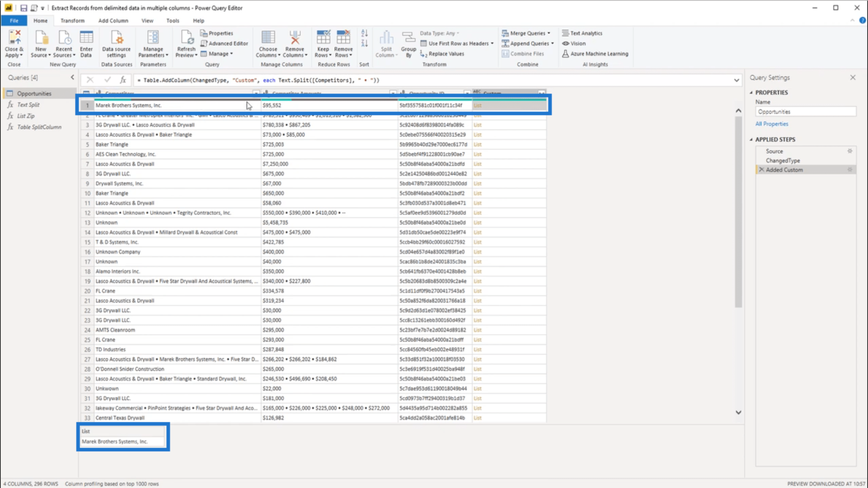Select the Table SplitColumn query
Image resolution: width=868 pixels, height=488 pixels.
pos(39,127)
